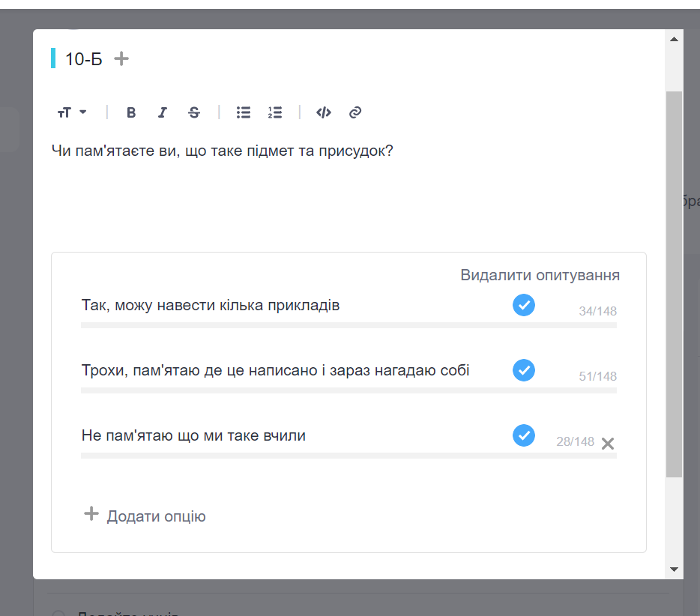The height and width of the screenshot is (616, 700).
Task: Select the 10-Б class tag
Action: pyautogui.click(x=83, y=59)
